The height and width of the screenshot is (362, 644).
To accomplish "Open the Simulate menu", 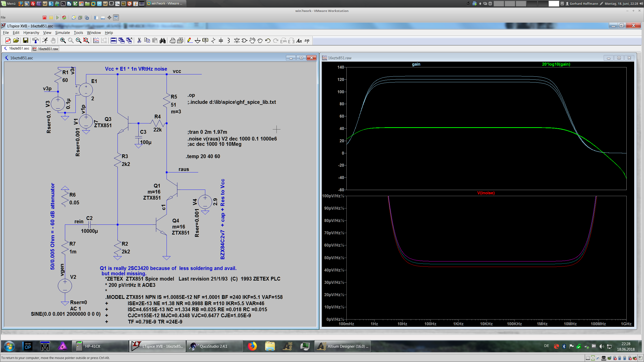I will coord(62,33).
